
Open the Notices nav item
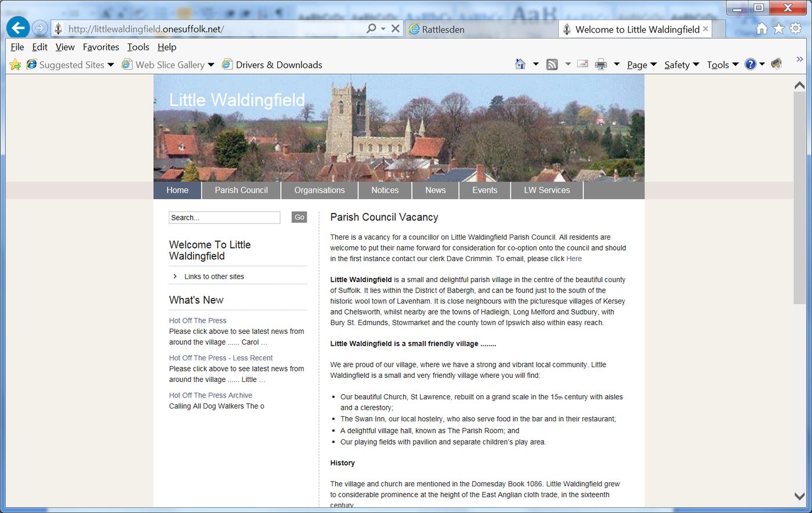point(385,190)
